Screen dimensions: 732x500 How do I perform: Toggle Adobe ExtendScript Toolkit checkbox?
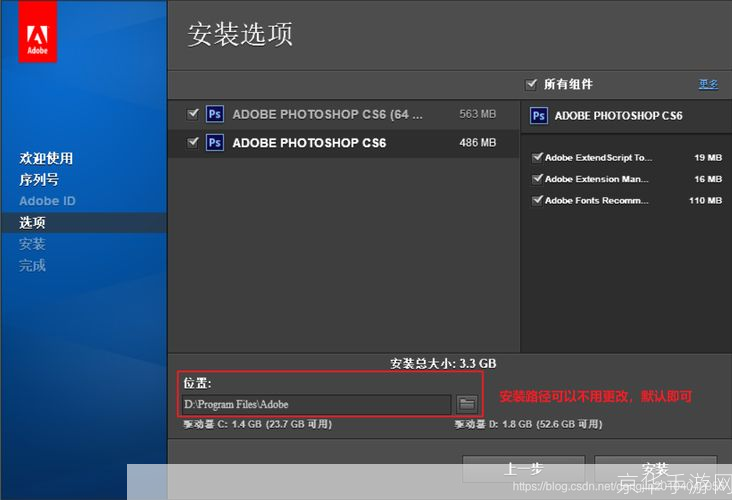pyautogui.click(x=537, y=157)
